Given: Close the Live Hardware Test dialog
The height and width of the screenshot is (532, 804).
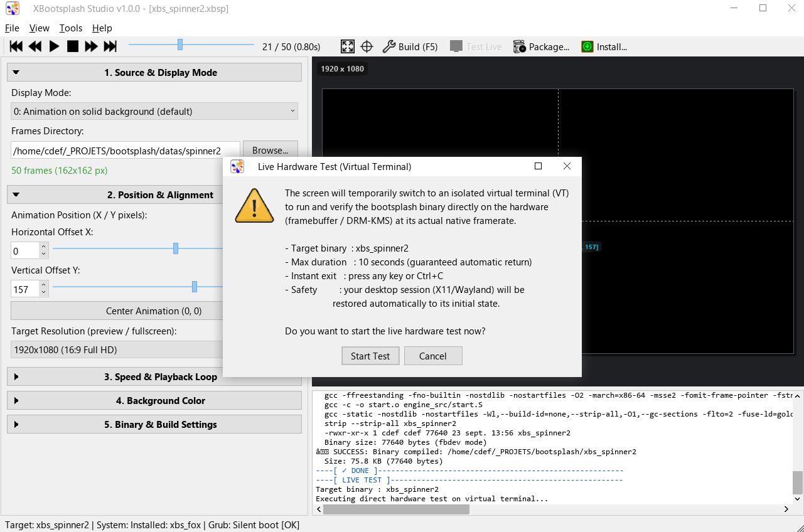Looking at the screenshot, I should 567,166.
